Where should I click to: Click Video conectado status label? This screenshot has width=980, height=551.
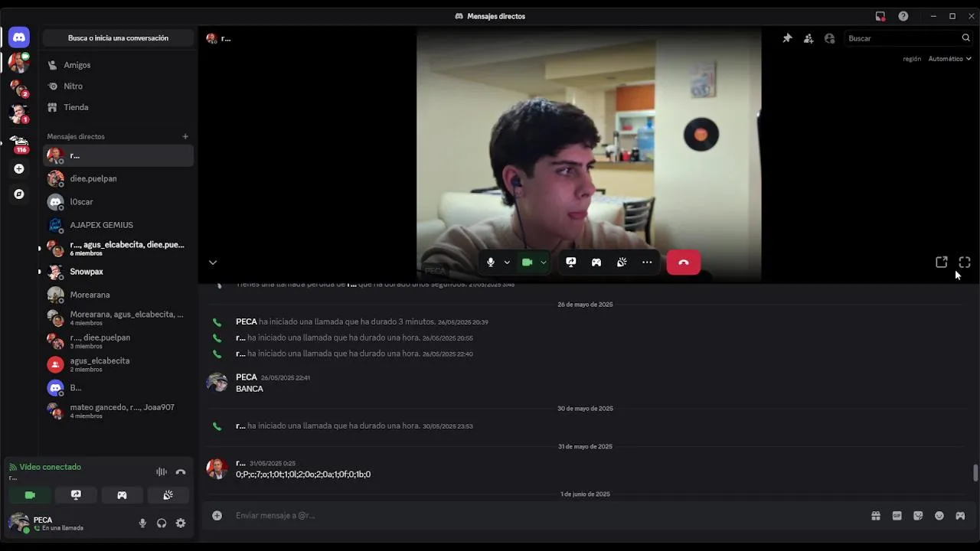pyautogui.click(x=50, y=467)
